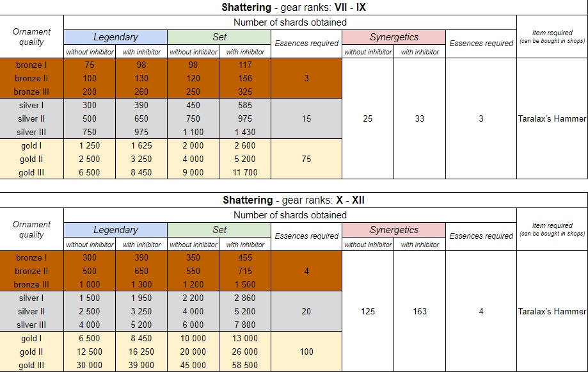Select the Legendary header in the VII - IX table
This screenshot has width=588, height=372.
coord(116,37)
